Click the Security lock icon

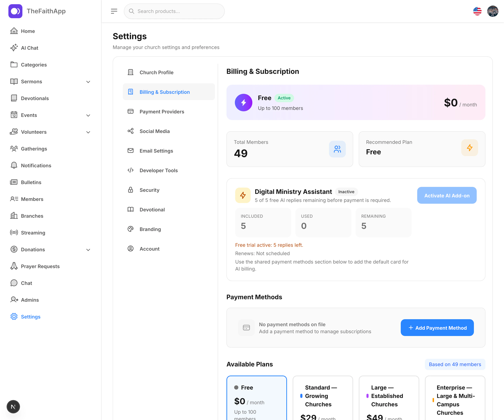[131, 190]
